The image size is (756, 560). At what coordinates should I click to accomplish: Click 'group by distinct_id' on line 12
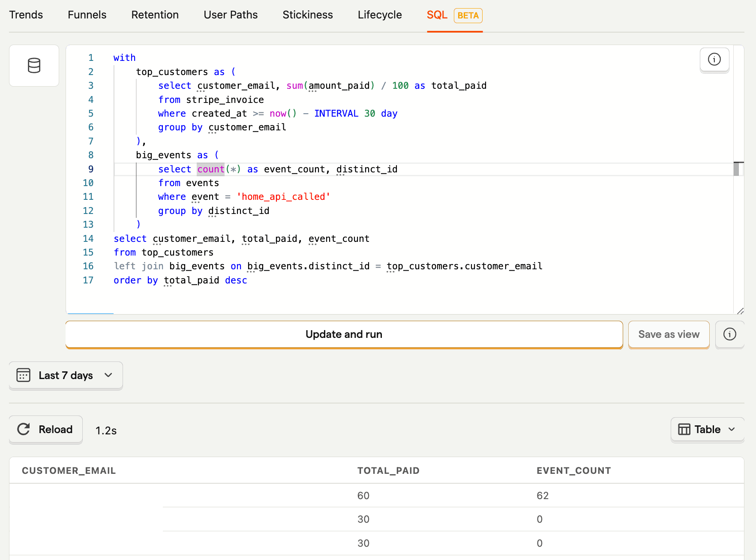click(x=213, y=211)
